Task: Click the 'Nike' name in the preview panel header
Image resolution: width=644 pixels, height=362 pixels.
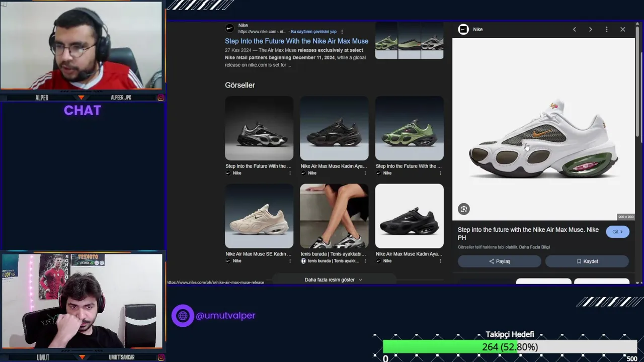Action: [478, 29]
